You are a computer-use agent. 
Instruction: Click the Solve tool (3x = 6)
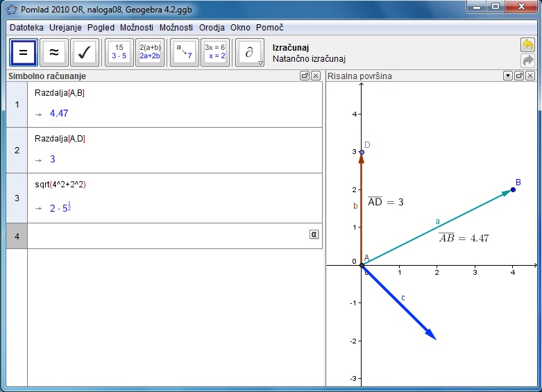tap(215, 53)
